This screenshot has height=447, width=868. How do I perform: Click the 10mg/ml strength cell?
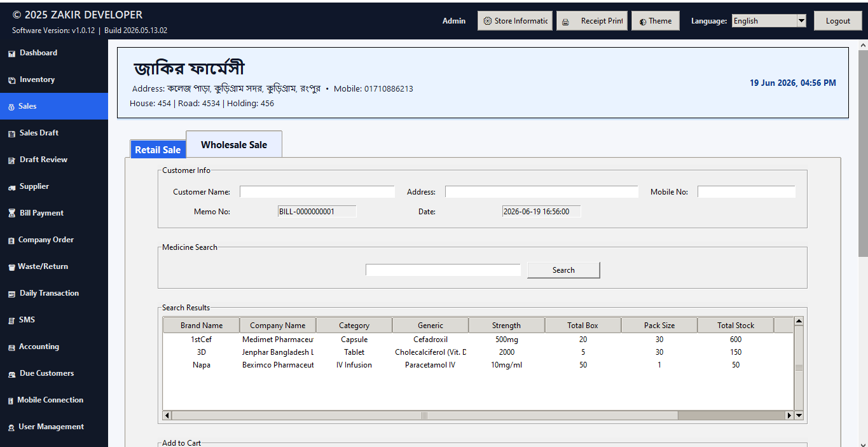pyautogui.click(x=507, y=365)
